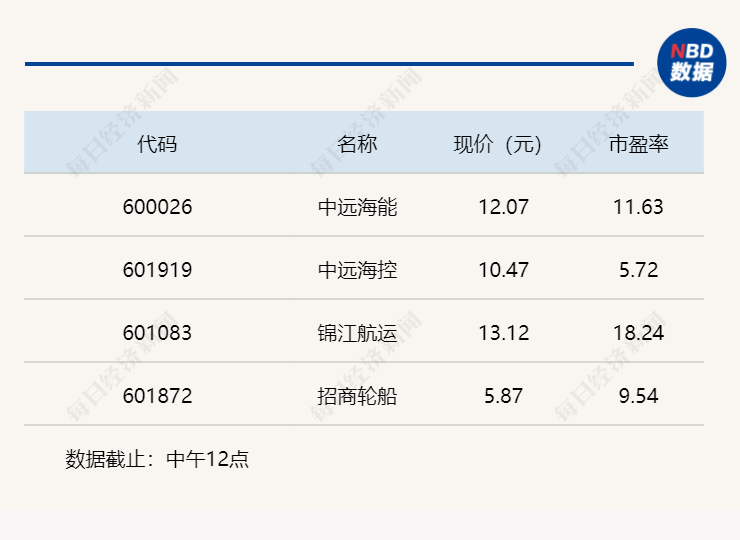Click the 市盈率 column header
The image size is (740, 540).
coord(639,144)
